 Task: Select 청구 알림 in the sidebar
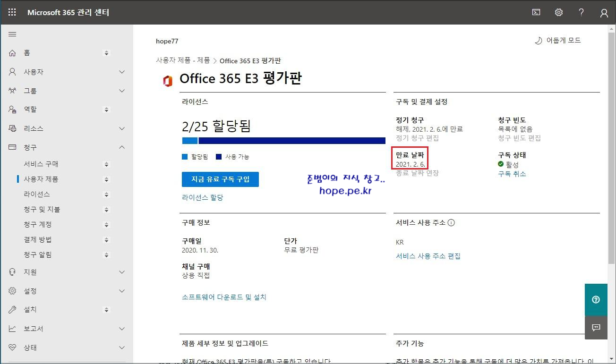(38, 254)
